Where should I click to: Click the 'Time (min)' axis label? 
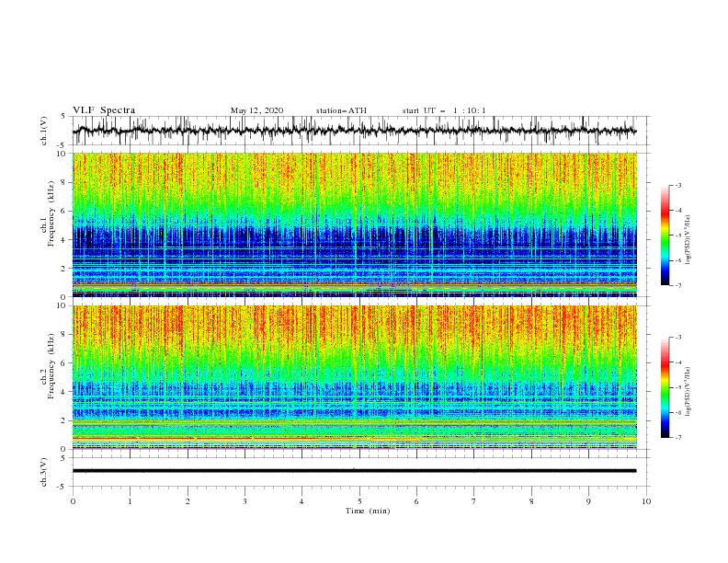(x=368, y=511)
